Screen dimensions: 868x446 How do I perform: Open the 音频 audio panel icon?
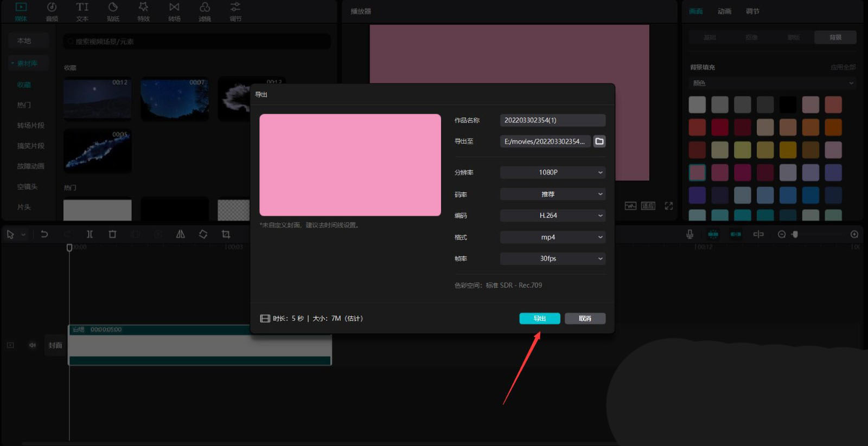click(52, 11)
